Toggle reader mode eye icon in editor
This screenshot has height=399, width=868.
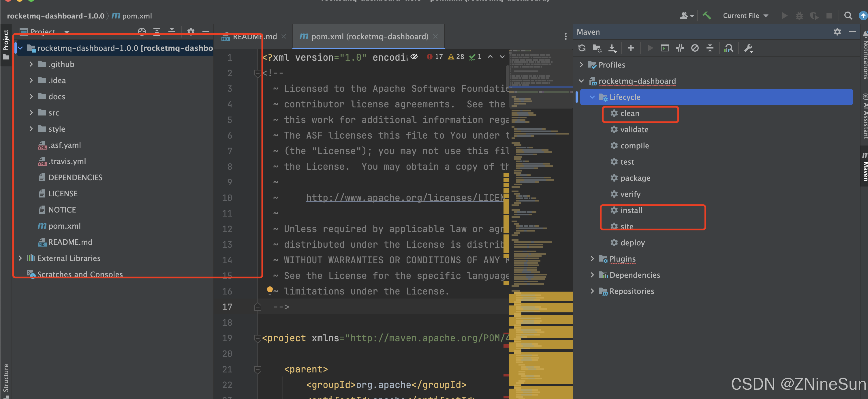click(x=414, y=57)
